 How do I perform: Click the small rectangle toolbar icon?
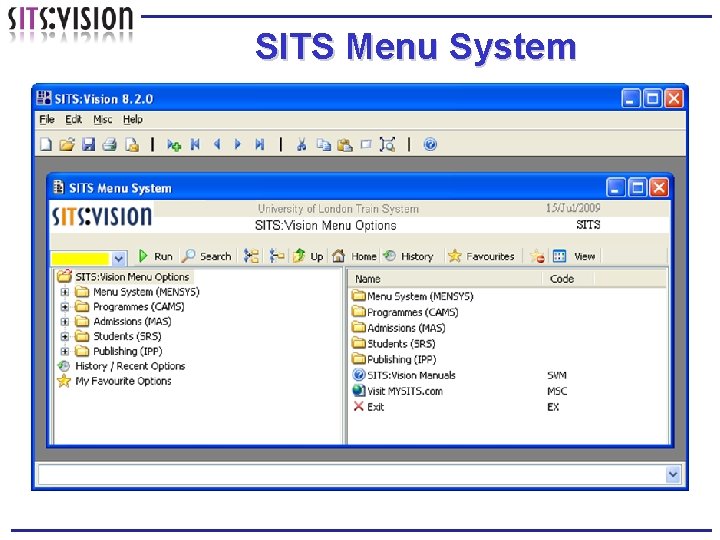366,145
